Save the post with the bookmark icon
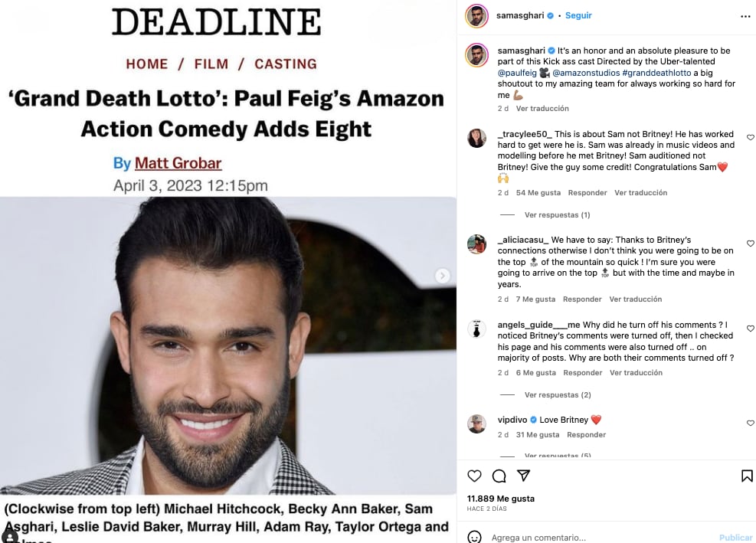 tap(746, 476)
